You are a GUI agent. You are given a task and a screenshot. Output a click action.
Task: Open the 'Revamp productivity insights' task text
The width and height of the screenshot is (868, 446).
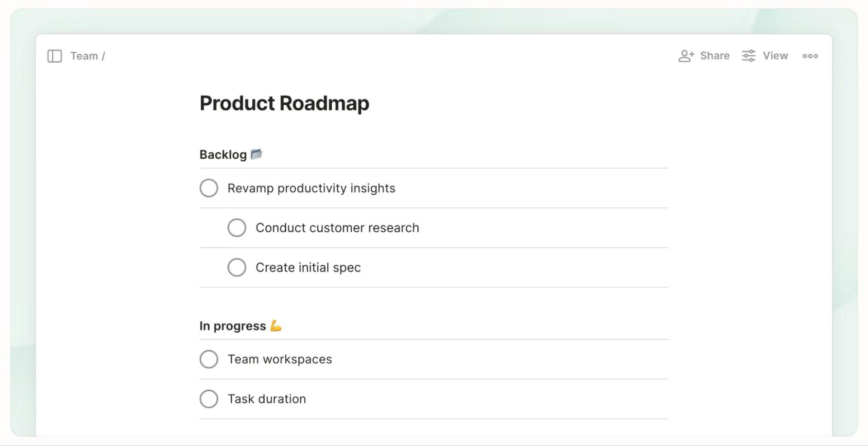click(x=311, y=188)
